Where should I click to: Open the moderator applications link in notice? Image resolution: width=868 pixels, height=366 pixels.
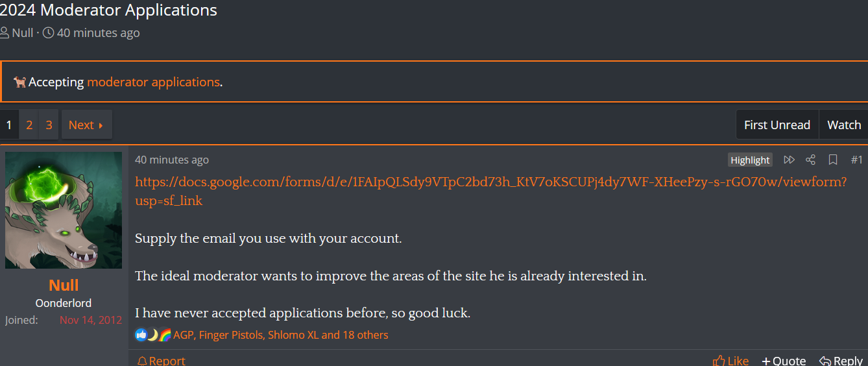(153, 82)
